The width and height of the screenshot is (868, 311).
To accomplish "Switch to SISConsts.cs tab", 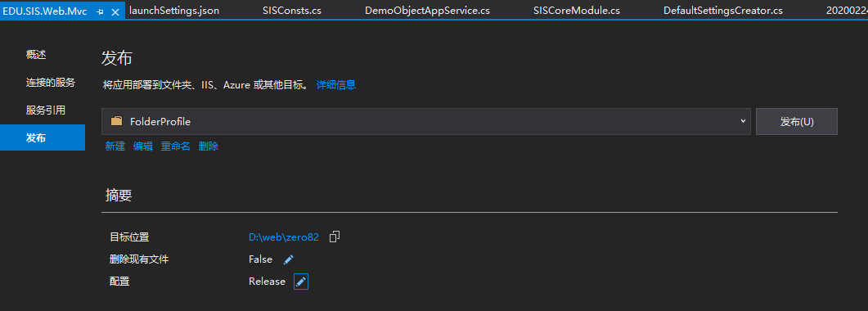I will click(292, 11).
